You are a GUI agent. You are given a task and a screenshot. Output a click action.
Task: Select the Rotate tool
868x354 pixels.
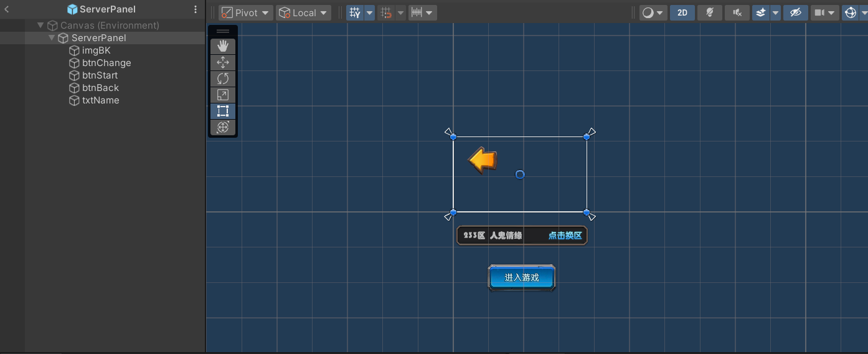(x=223, y=79)
